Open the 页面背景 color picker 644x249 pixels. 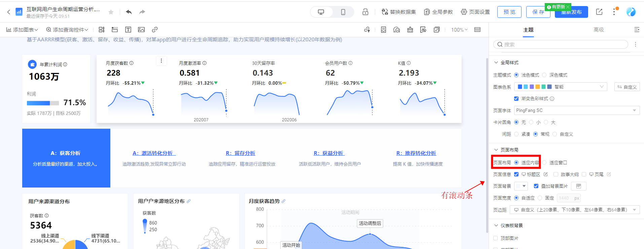(x=521, y=186)
